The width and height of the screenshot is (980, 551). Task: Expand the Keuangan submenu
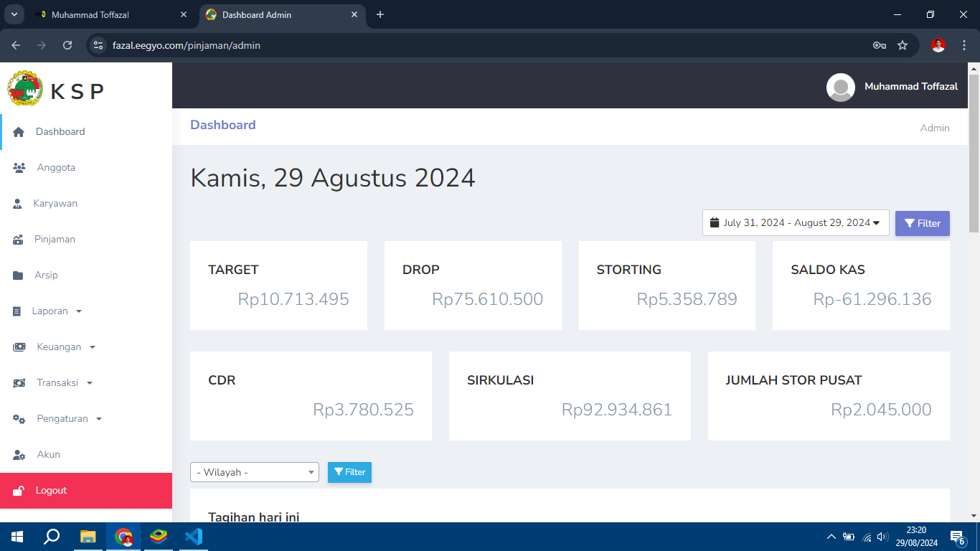(x=64, y=347)
